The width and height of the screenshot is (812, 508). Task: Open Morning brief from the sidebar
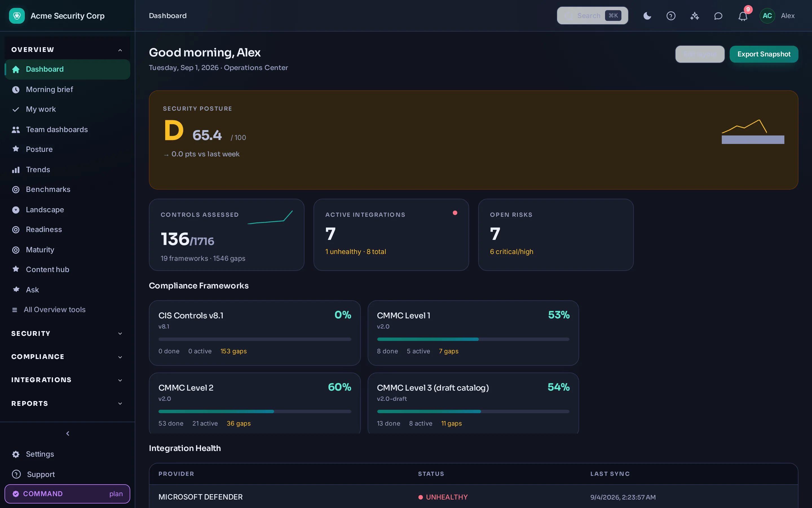(x=67, y=89)
